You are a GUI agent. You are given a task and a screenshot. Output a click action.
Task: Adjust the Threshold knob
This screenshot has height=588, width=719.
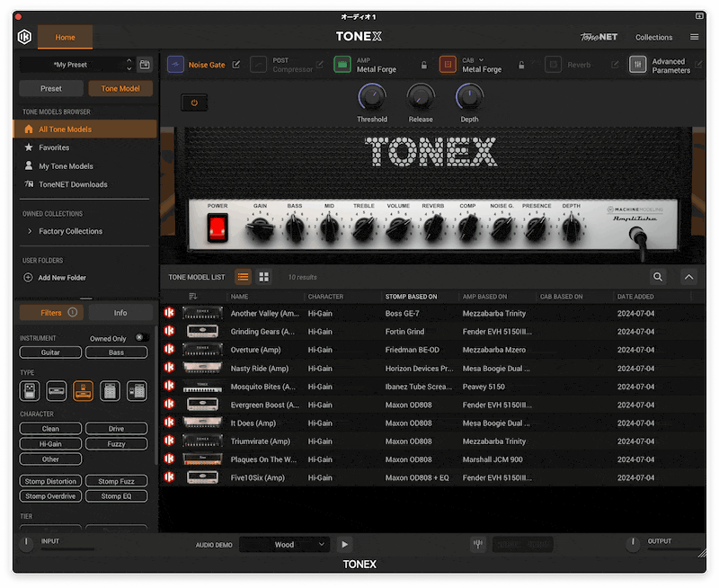point(372,97)
